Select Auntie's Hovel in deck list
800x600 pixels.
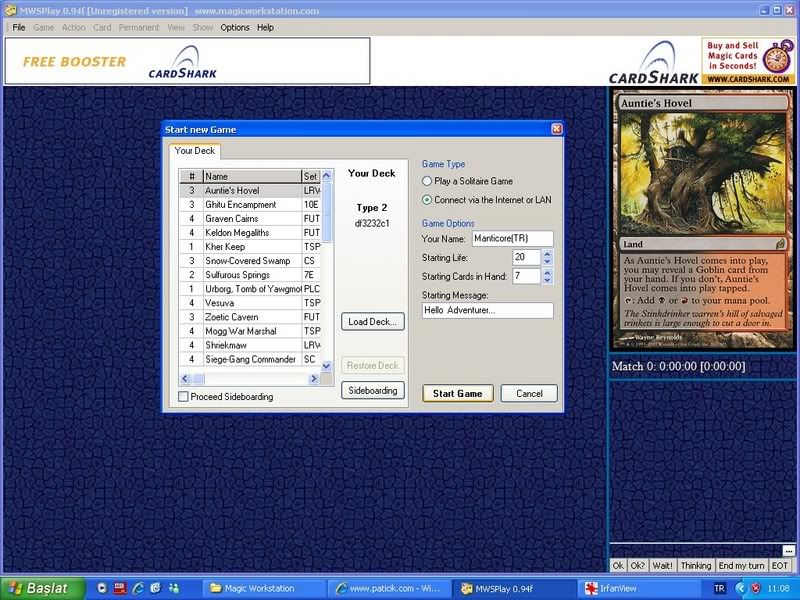[x=250, y=190]
